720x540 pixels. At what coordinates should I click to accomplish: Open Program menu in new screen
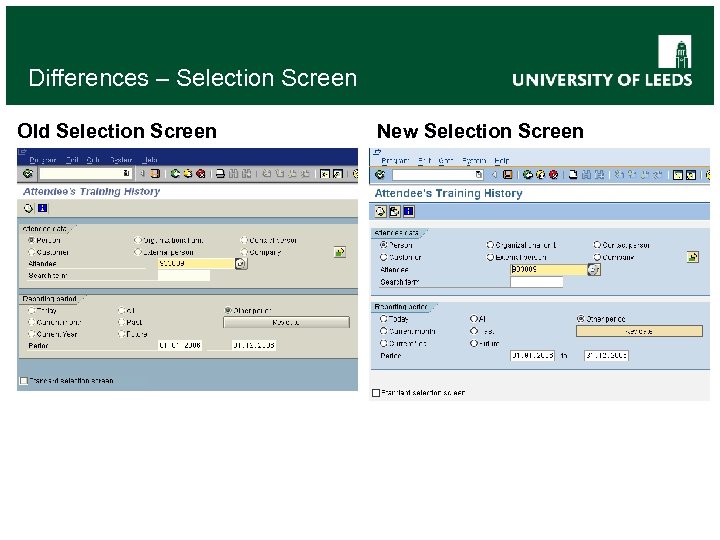point(395,161)
